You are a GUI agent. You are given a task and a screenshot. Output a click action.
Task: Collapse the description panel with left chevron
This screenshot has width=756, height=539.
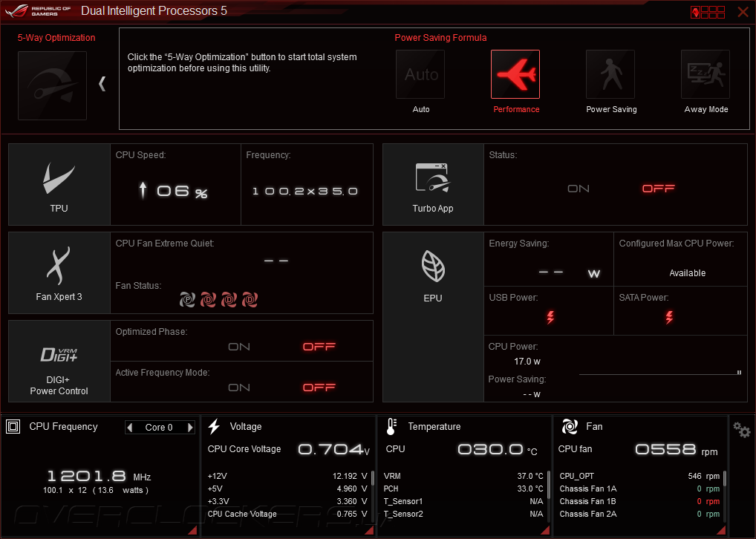pyautogui.click(x=102, y=84)
